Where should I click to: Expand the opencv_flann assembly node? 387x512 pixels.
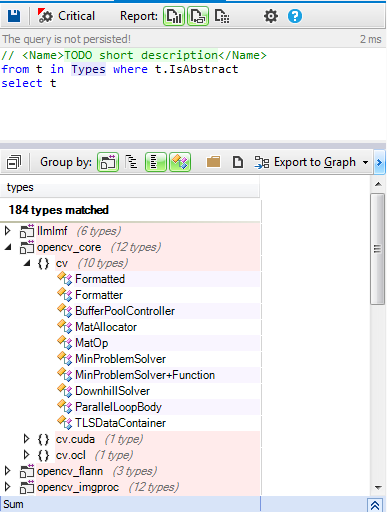8,471
